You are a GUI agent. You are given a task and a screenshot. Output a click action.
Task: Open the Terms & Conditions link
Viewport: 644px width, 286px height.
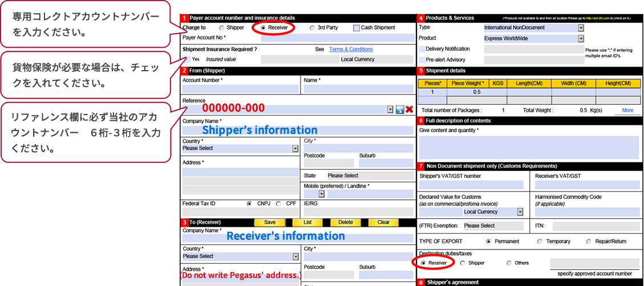351,50
